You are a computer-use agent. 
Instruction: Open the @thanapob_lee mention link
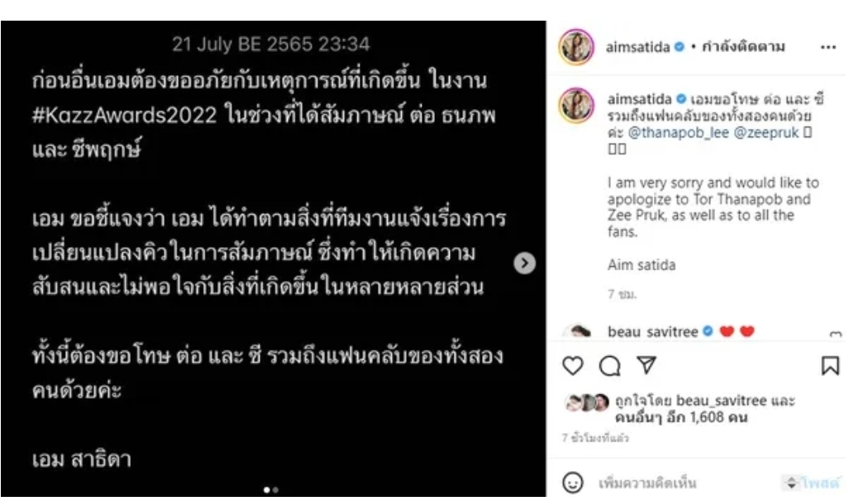tap(679, 133)
